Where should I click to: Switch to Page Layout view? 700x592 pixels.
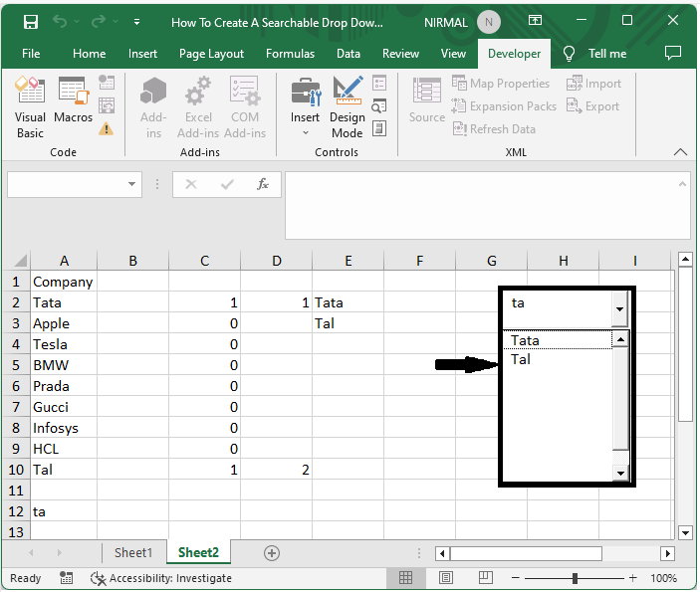click(446, 578)
